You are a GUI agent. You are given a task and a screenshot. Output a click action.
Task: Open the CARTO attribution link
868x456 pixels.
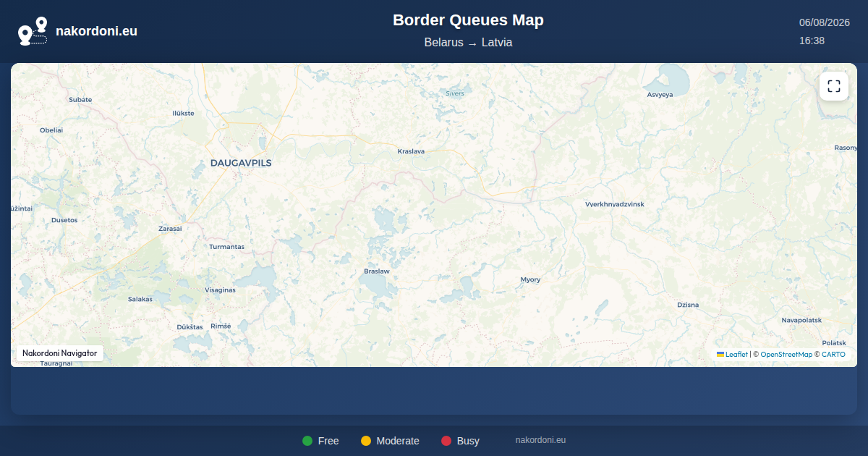tap(833, 355)
